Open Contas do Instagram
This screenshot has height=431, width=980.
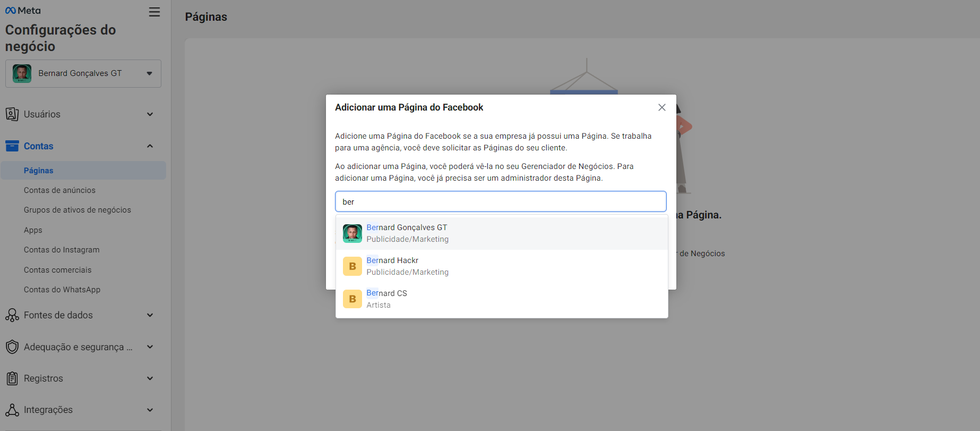pos(62,250)
